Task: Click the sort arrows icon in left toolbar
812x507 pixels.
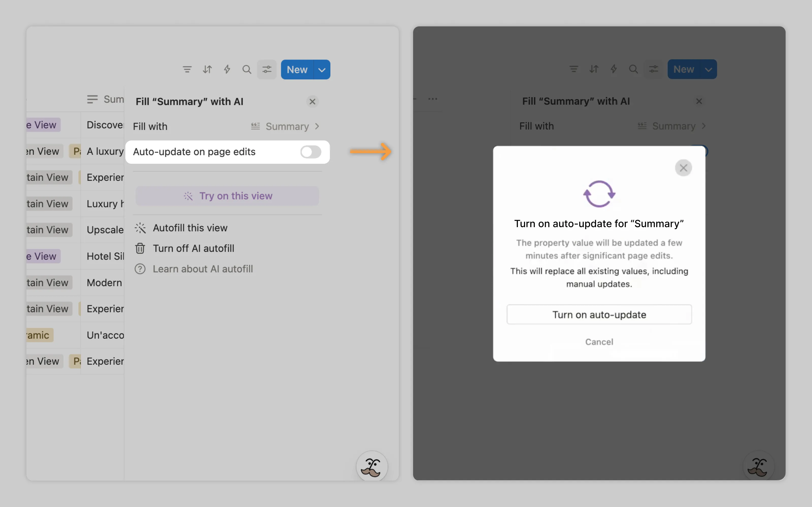Action: click(x=207, y=69)
